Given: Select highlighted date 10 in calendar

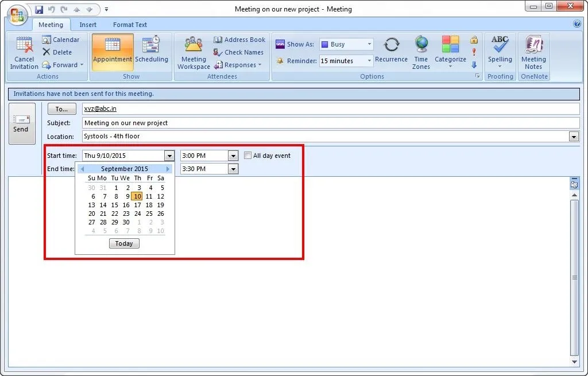Looking at the screenshot, I should click(138, 196).
